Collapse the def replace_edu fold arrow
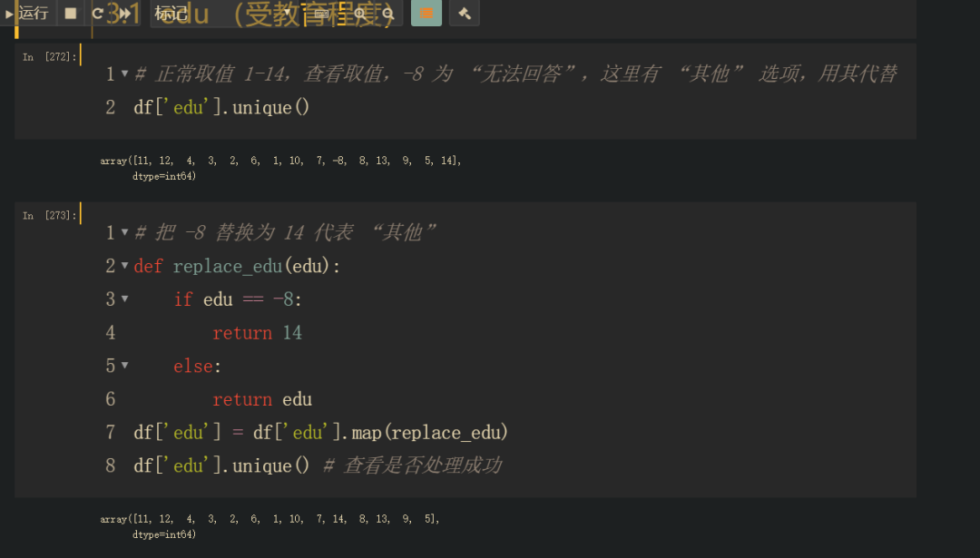980x558 pixels. [124, 266]
